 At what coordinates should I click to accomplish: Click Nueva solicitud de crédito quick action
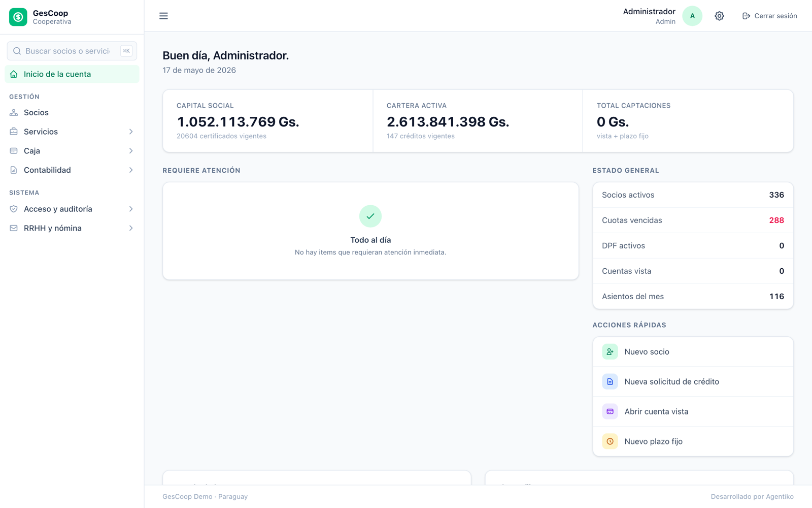pos(693,382)
